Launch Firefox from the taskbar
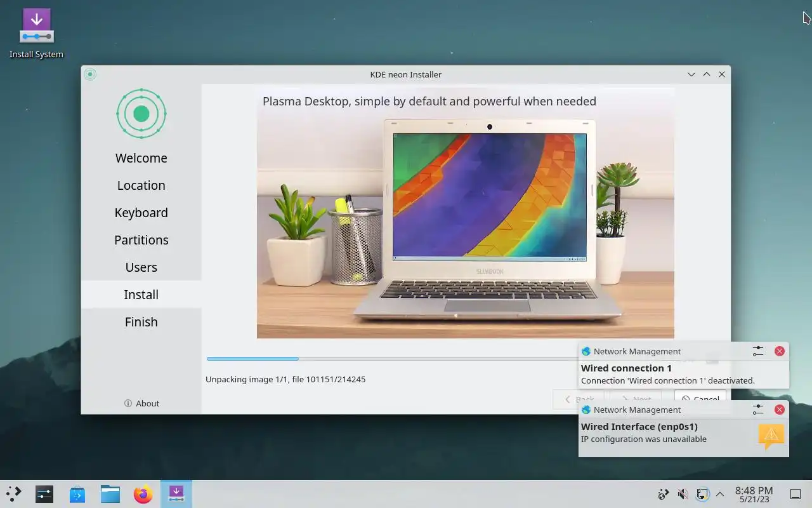This screenshot has width=812, height=508. 143,493
